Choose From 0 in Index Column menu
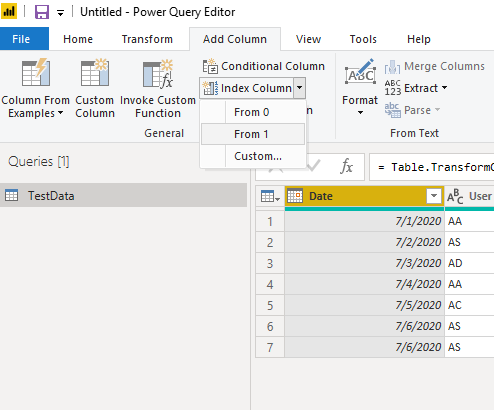Viewport: 494px width, 410px height. [253, 112]
